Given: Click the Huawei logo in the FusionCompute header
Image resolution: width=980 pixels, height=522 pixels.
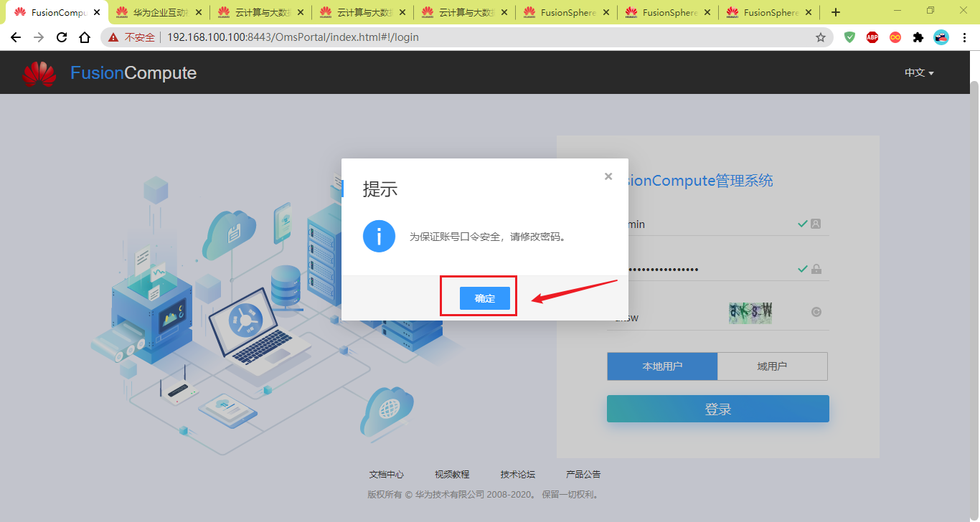Looking at the screenshot, I should pyautogui.click(x=39, y=72).
